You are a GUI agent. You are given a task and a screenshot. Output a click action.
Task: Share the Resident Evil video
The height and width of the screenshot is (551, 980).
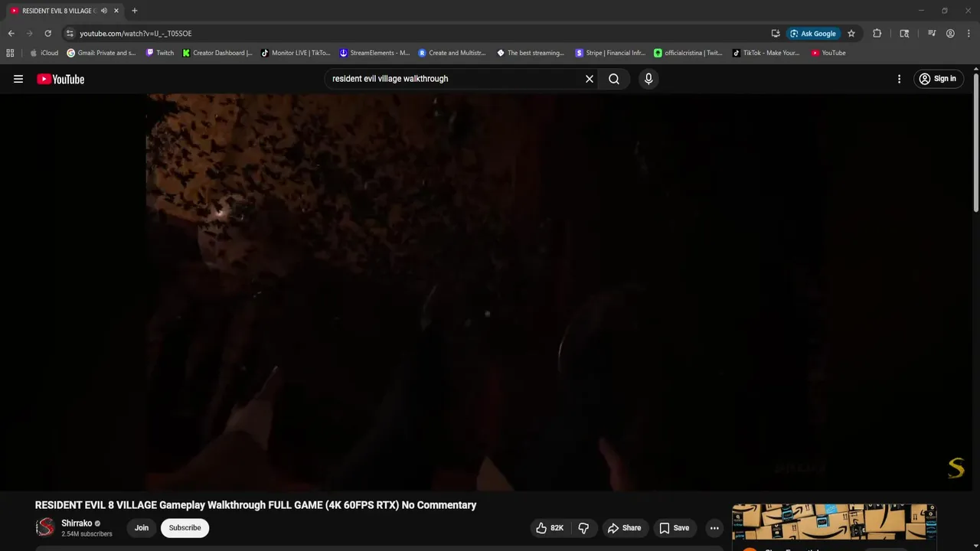click(x=624, y=528)
